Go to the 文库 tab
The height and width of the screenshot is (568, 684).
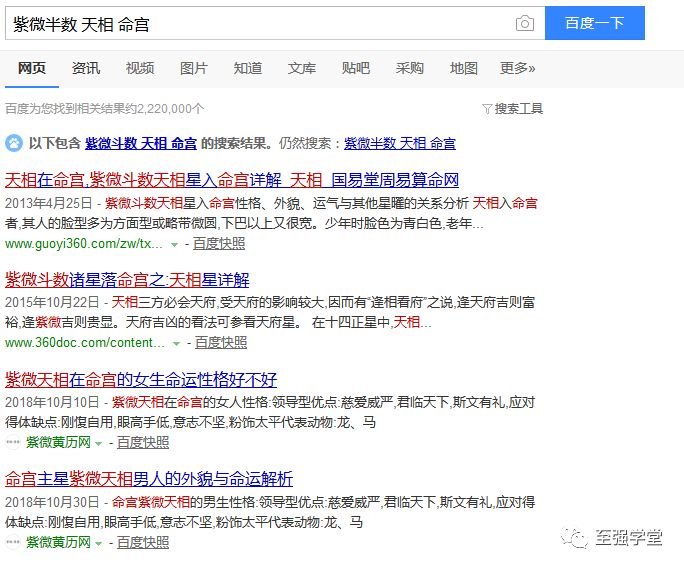[x=301, y=68]
